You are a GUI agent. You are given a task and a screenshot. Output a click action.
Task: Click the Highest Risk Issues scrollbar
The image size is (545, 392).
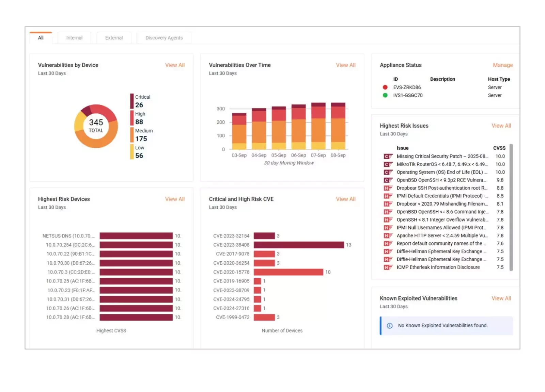pyautogui.click(x=511, y=207)
